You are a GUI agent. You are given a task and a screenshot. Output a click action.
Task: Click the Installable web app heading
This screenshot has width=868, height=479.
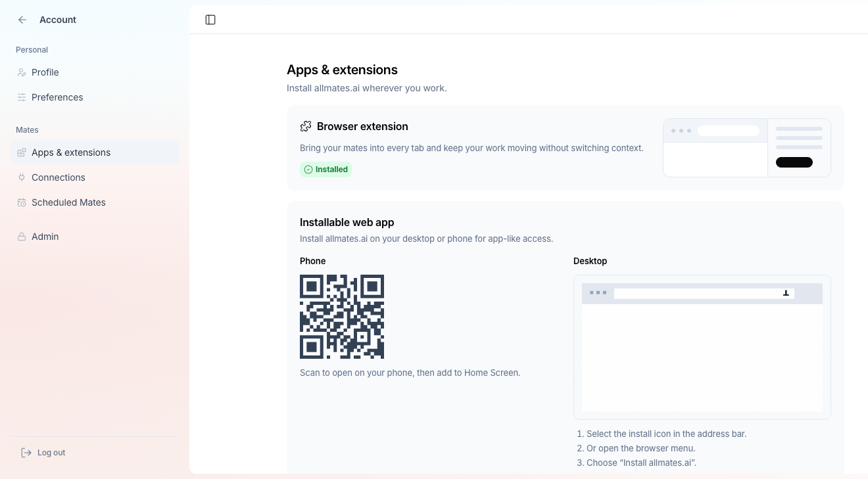(x=347, y=223)
